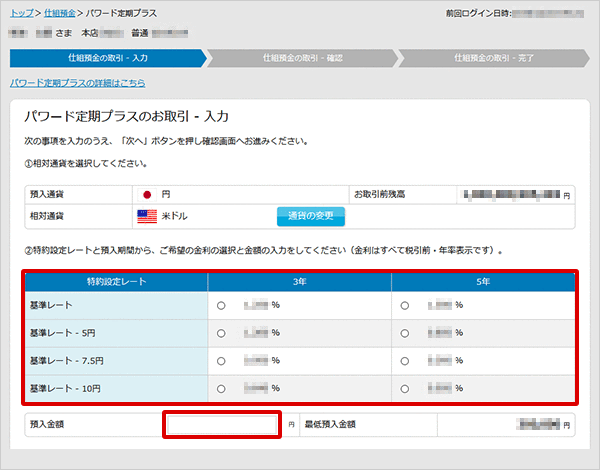Image resolution: width=600 pixels, height=470 pixels.
Task: Click 仕組預金の取引 - 入力 step
Action: (x=108, y=58)
